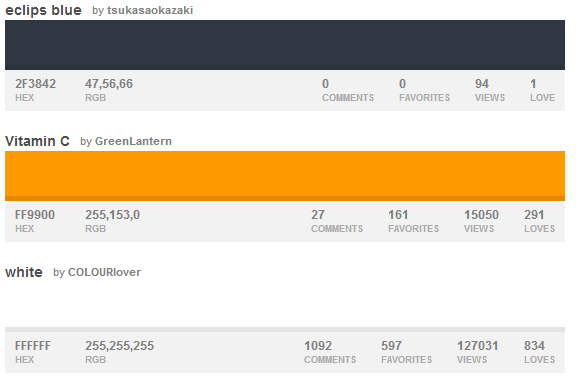Visit GreenLantern's profile link
Viewport: 577px width, 384px height.
133,141
